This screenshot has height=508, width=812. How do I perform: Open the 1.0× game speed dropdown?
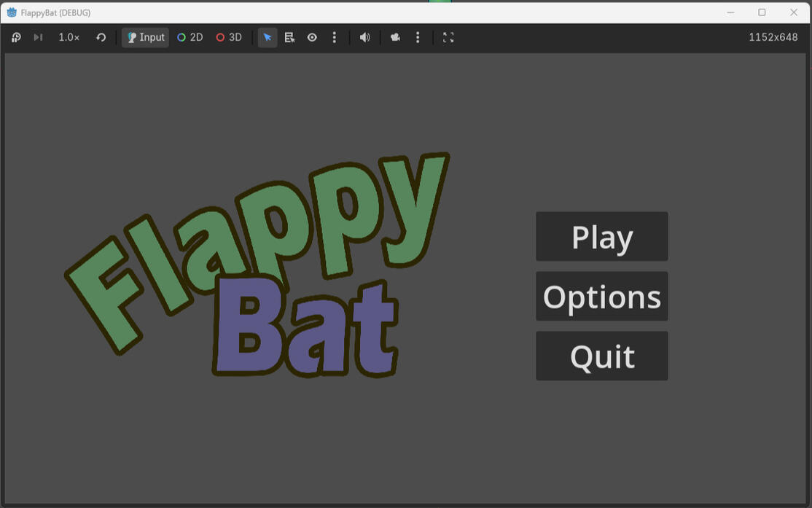click(69, 37)
